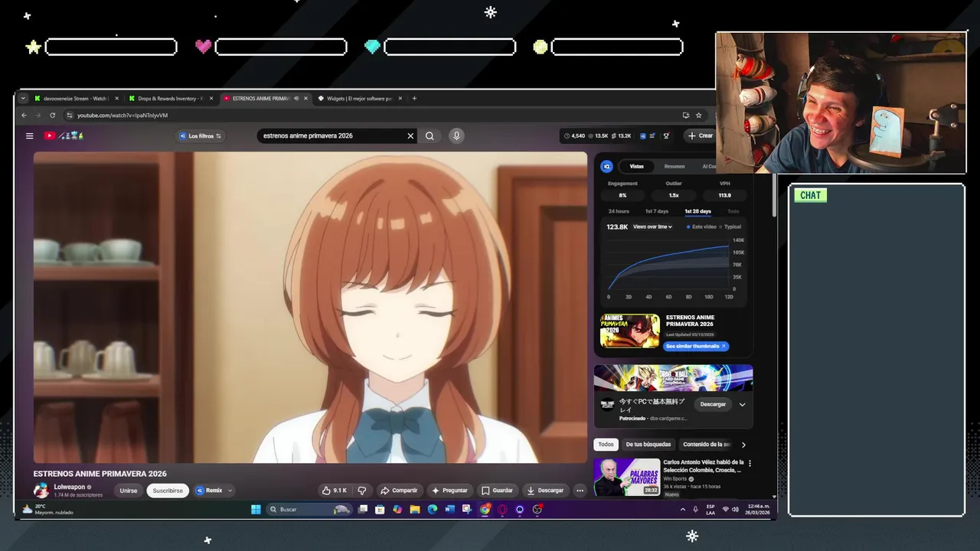This screenshot has width=980, height=551.
Task: Click the Compartir button
Action: click(399, 491)
